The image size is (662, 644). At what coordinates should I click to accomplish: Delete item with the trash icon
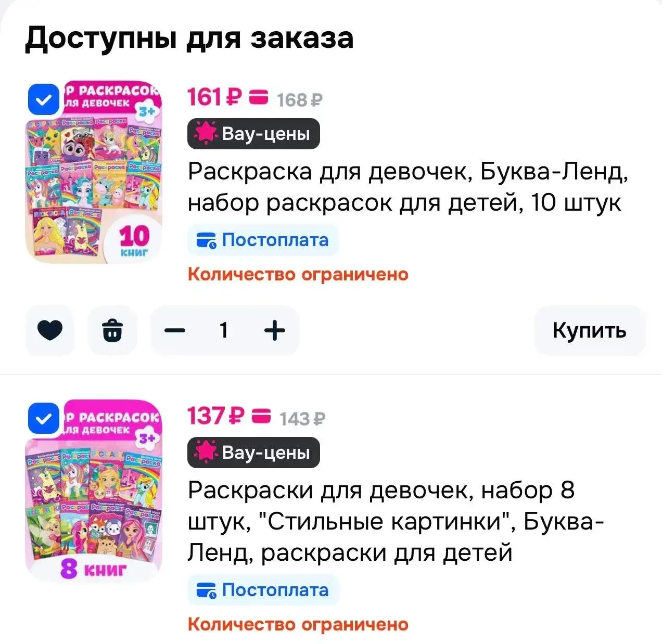click(112, 330)
